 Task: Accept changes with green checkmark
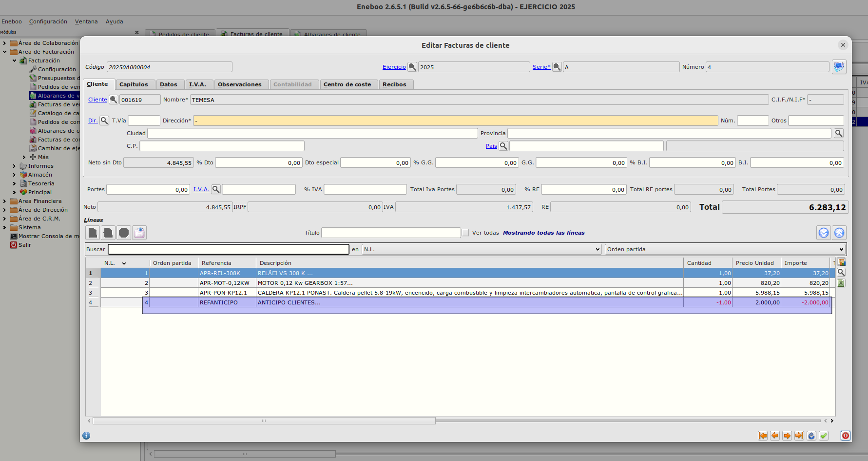pos(824,436)
